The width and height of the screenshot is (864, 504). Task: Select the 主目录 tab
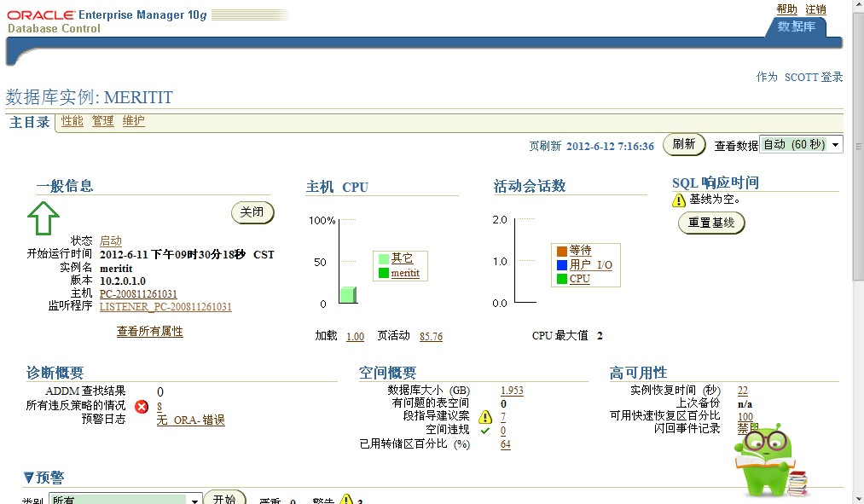pyautogui.click(x=30, y=122)
